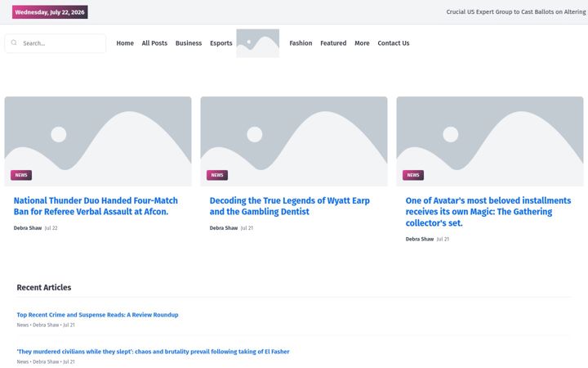
Task: Go to All Posts
Action: tap(154, 43)
